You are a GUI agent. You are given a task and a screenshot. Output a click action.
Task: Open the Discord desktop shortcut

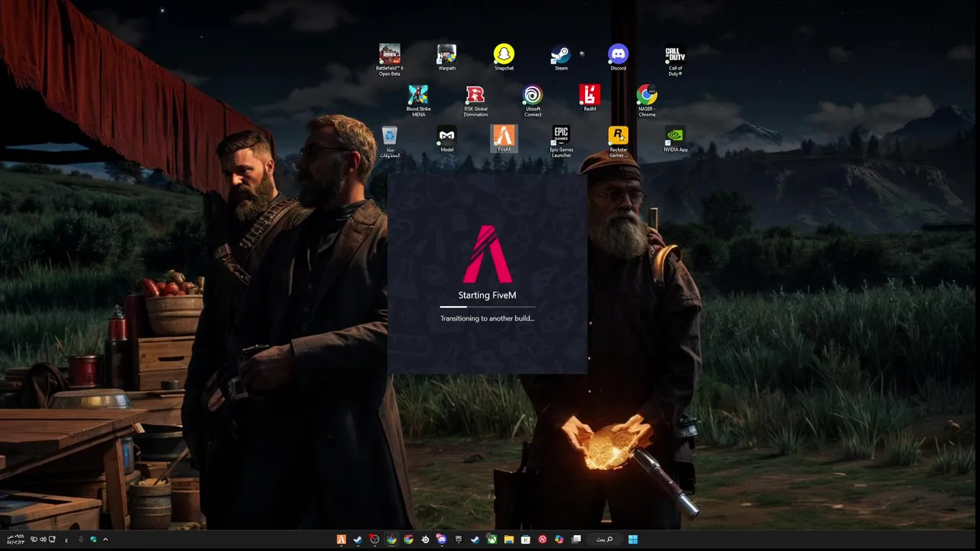tap(618, 57)
